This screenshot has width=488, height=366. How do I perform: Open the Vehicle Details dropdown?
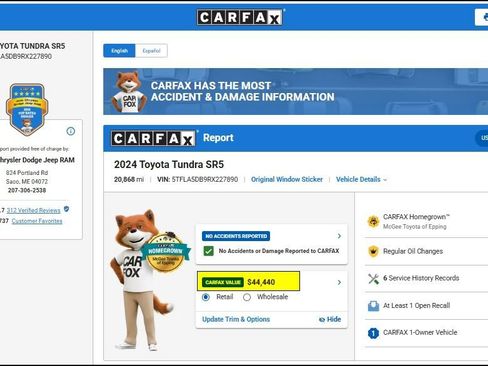(361, 179)
